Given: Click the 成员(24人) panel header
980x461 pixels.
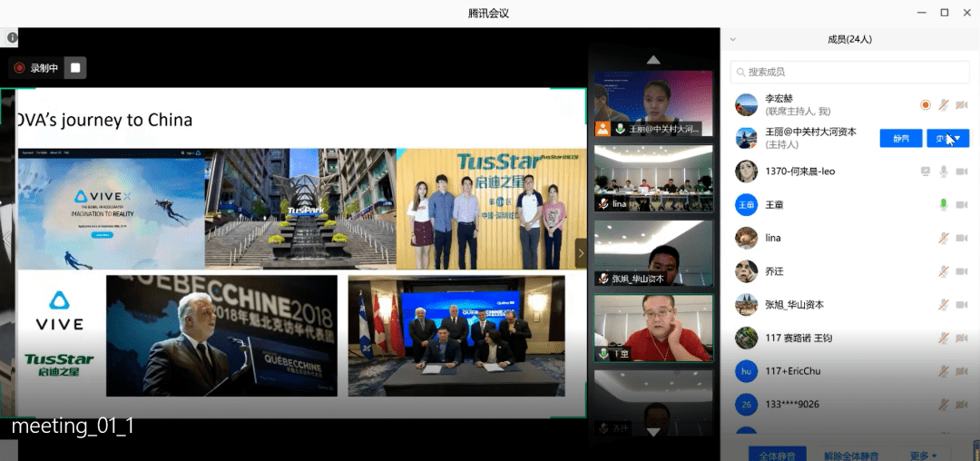Looking at the screenshot, I should [849, 39].
